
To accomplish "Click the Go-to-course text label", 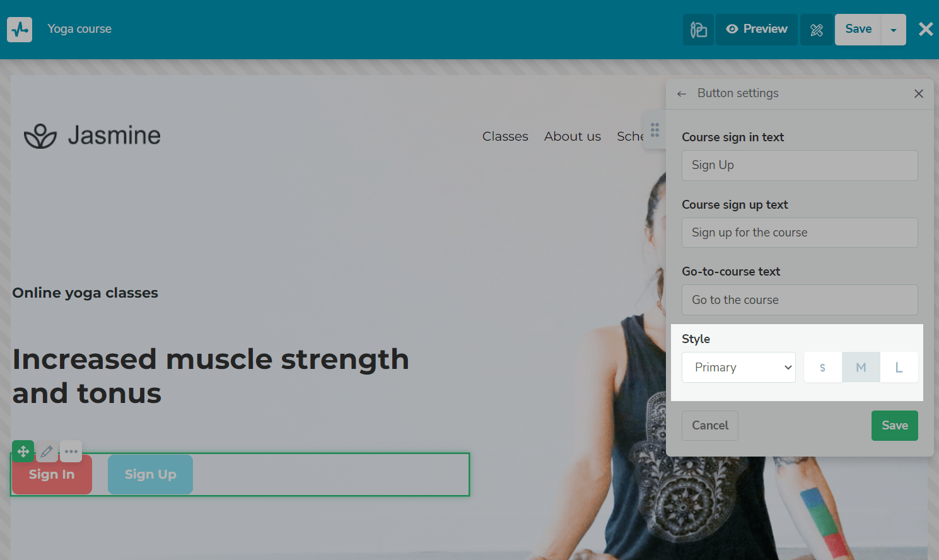I will 731,272.
